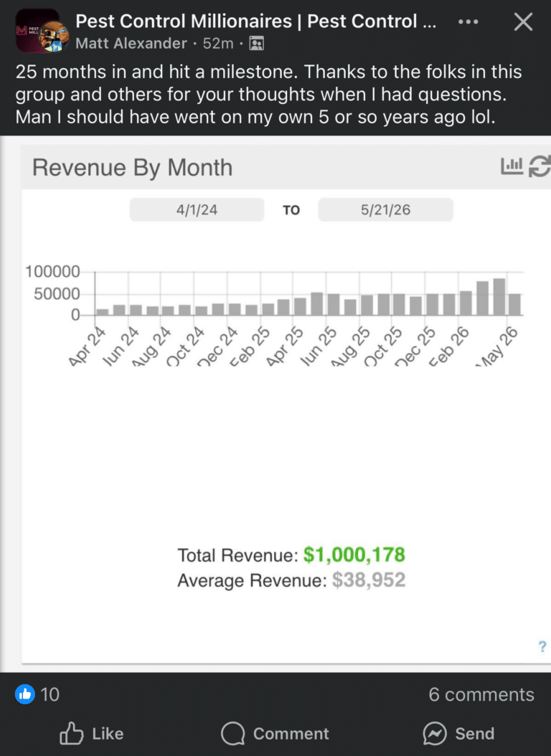This screenshot has height=756, width=551.
Task: Click the refresh chart icon
Action: pos(540,167)
